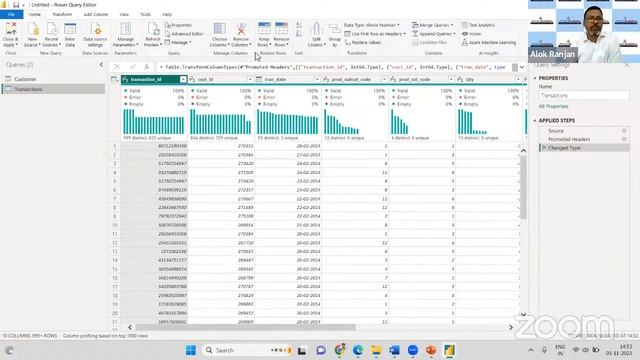Select the Customer query

click(x=53, y=79)
